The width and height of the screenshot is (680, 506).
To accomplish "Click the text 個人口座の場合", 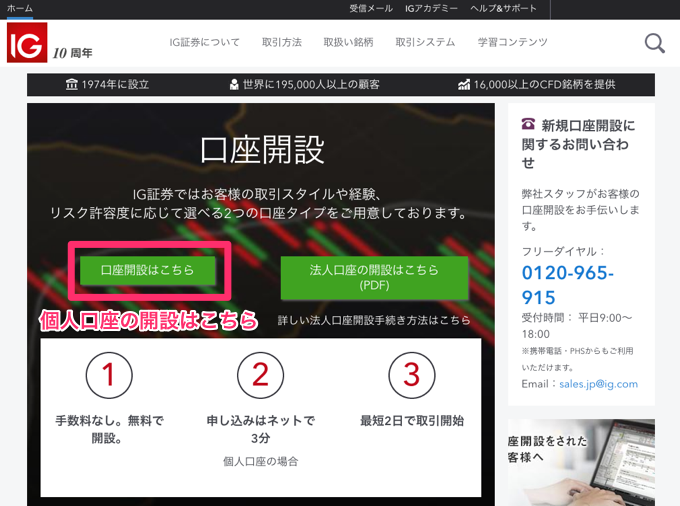I will pyautogui.click(x=260, y=461).
